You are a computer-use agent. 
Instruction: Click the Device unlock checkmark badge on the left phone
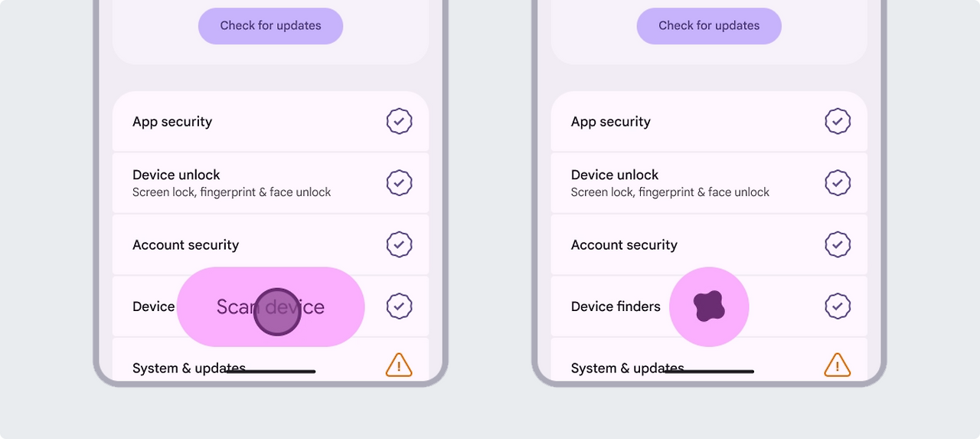point(399,183)
